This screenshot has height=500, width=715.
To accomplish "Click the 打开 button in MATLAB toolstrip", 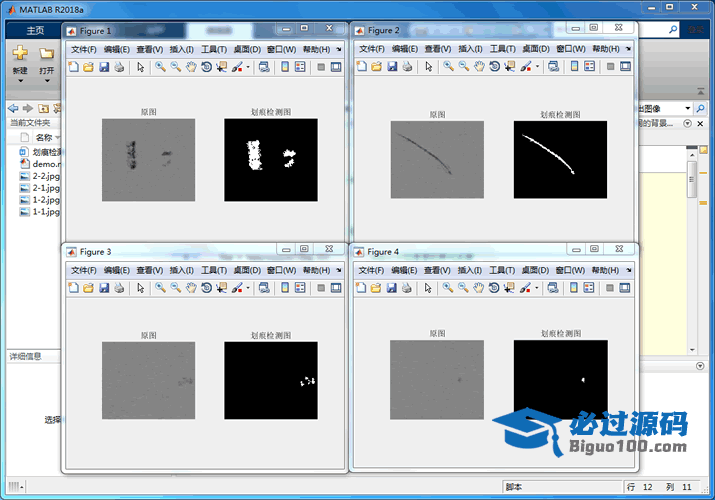I will [46, 60].
